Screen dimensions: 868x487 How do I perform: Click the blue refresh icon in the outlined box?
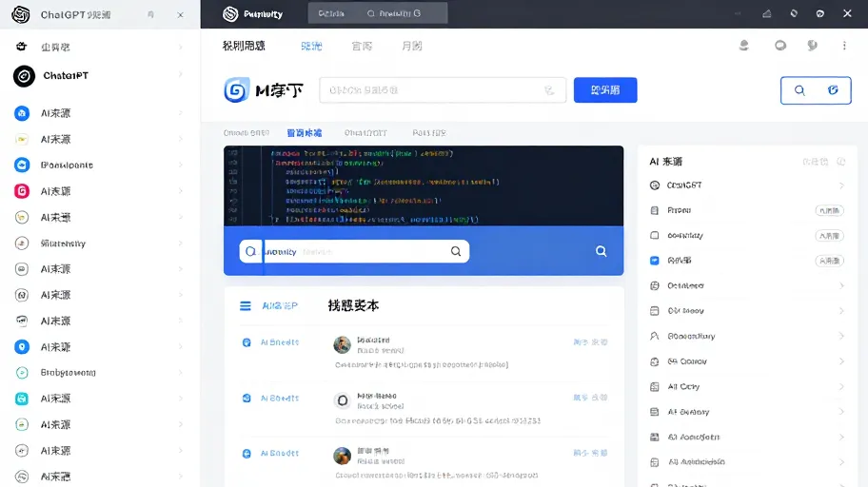click(x=833, y=89)
